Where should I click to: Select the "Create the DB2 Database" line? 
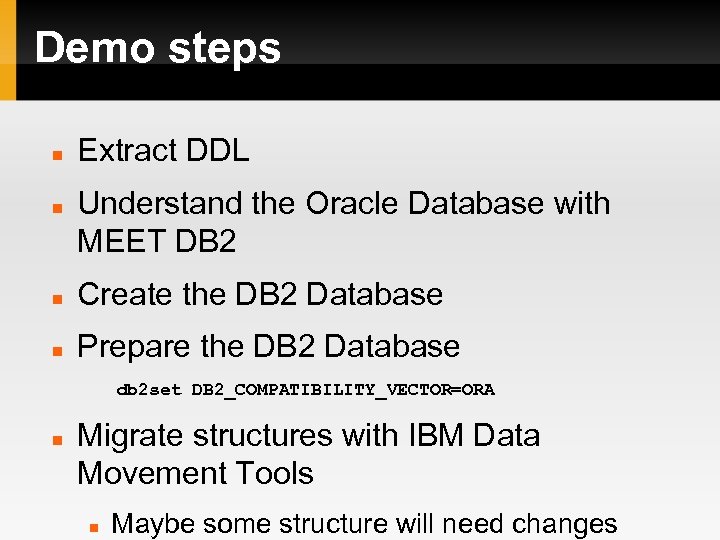pyautogui.click(x=260, y=295)
